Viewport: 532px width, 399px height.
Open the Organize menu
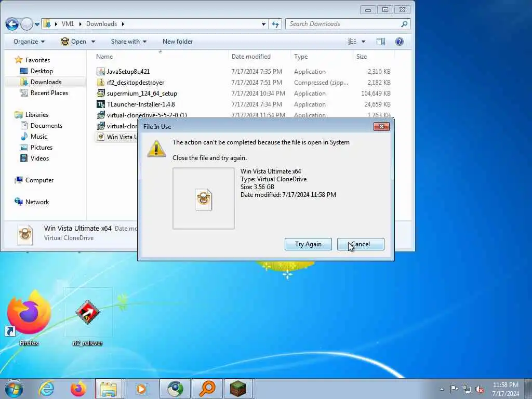point(29,42)
